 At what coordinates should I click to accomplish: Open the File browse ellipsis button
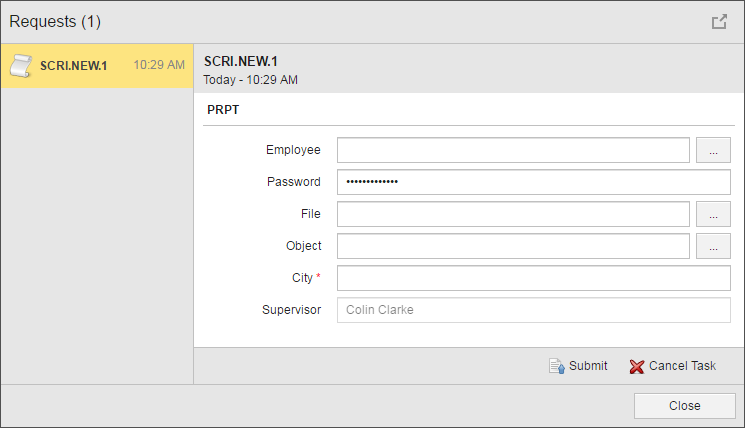coord(713,214)
